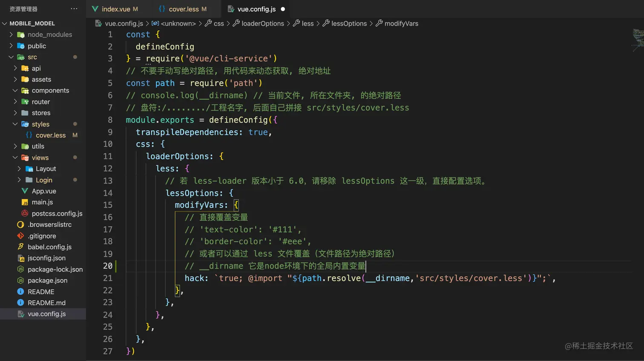Collapse the MOBILE_MODEL root folder
The image size is (644, 361).
(5, 23)
